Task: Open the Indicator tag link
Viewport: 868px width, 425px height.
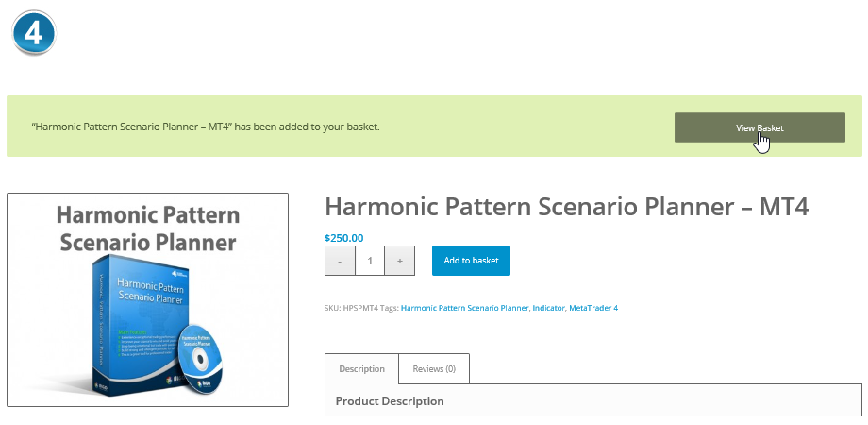Action: [x=547, y=308]
